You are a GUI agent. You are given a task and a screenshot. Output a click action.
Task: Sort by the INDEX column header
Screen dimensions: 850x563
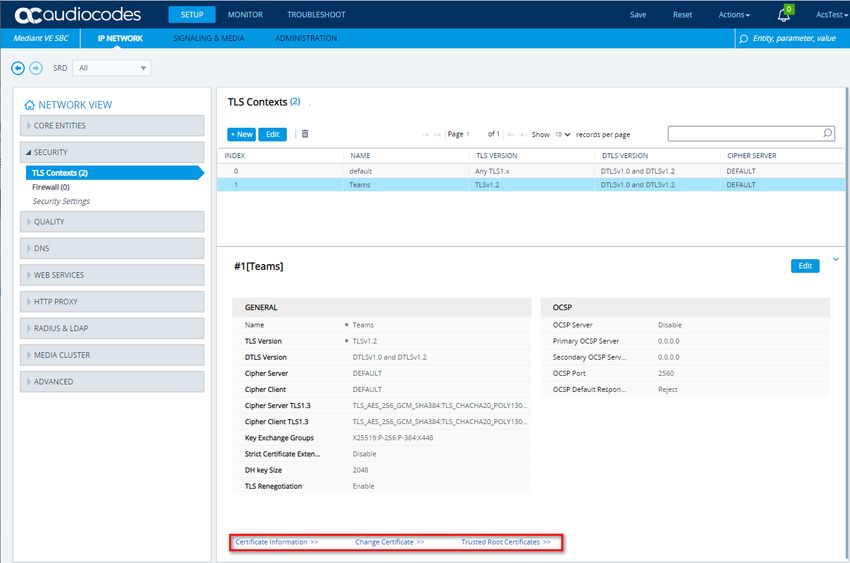(x=235, y=156)
